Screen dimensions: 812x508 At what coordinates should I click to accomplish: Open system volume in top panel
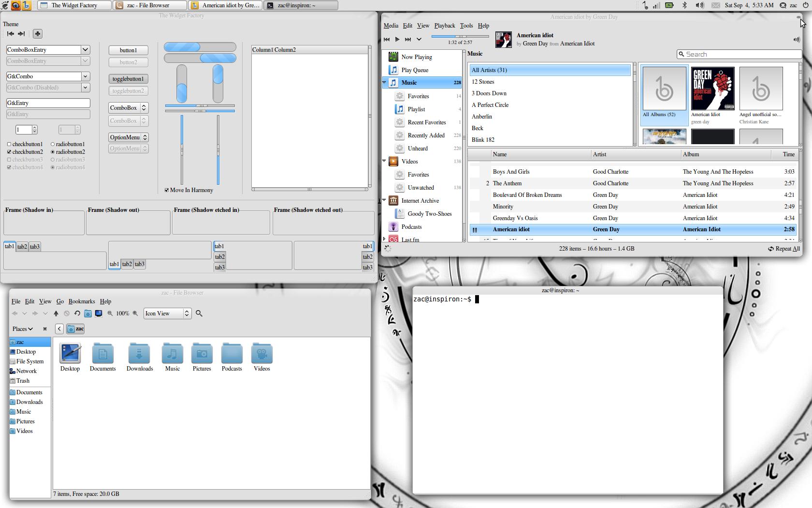pyautogui.click(x=699, y=5)
